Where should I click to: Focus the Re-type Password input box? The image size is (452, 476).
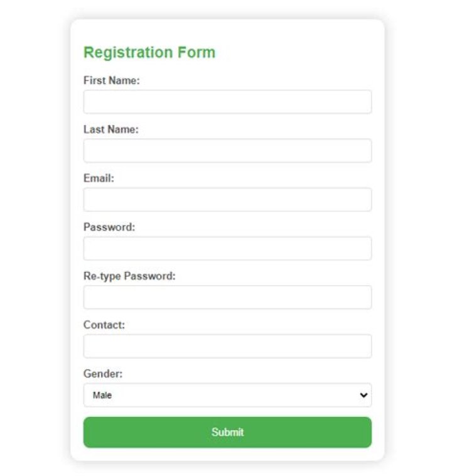227,298
